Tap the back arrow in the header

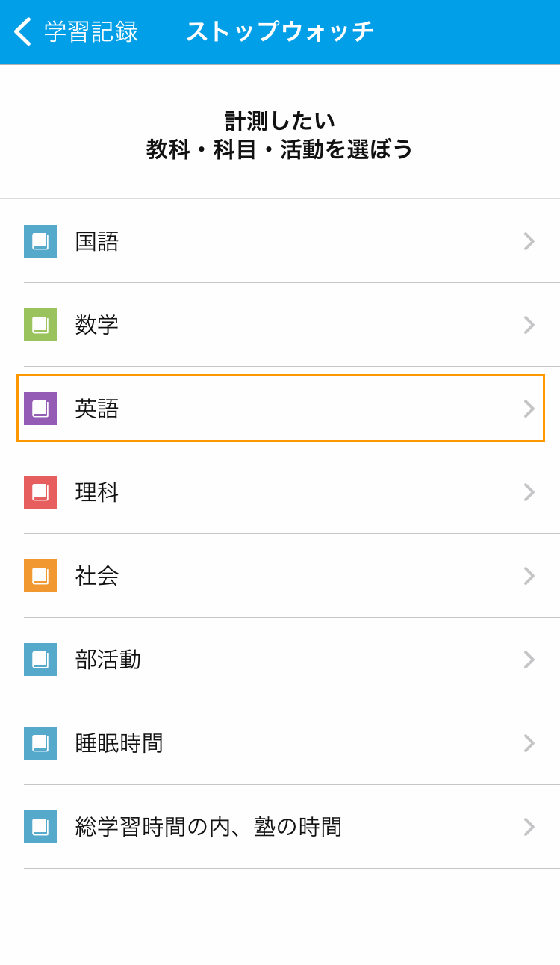click(22, 31)
